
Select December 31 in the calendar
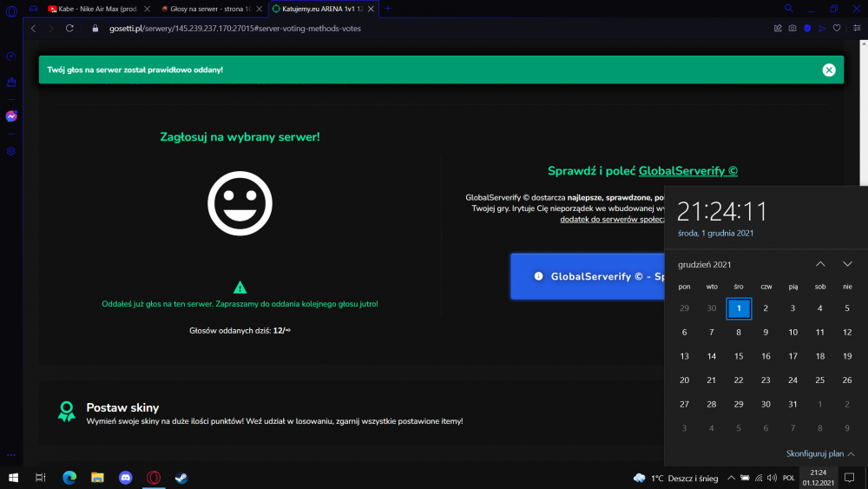792,404
